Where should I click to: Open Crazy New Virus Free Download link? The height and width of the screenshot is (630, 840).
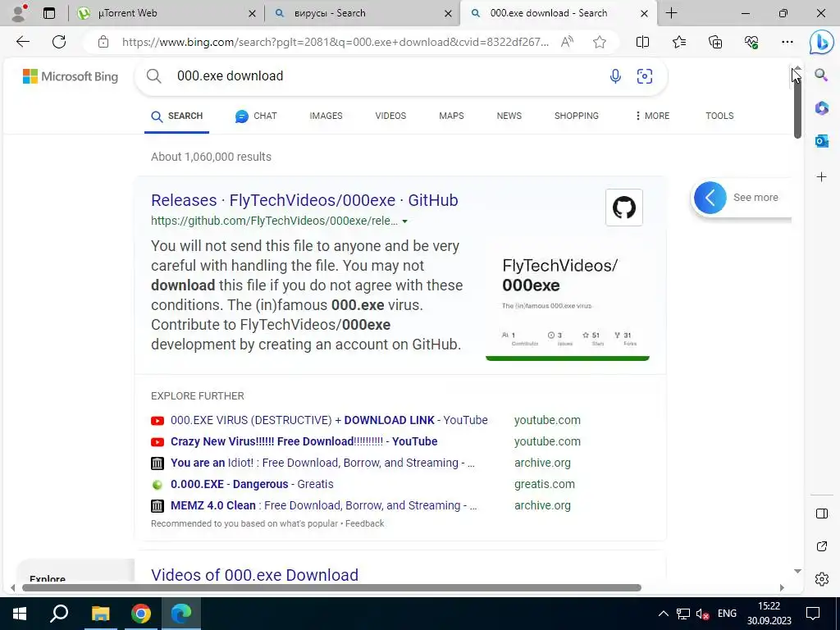[304, 441]
